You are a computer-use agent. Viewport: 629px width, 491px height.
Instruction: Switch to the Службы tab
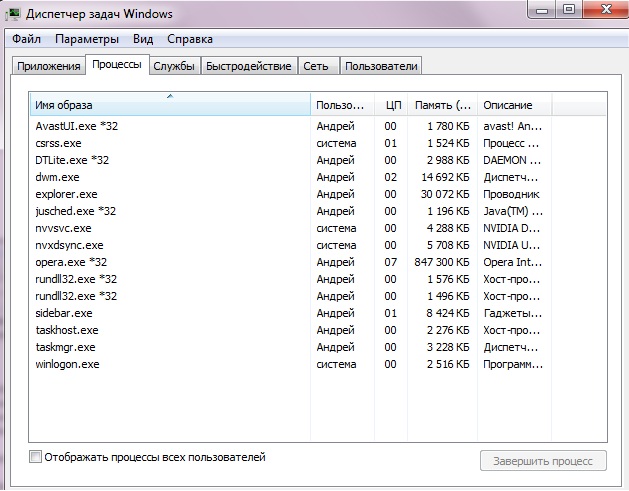pos(174,66)
